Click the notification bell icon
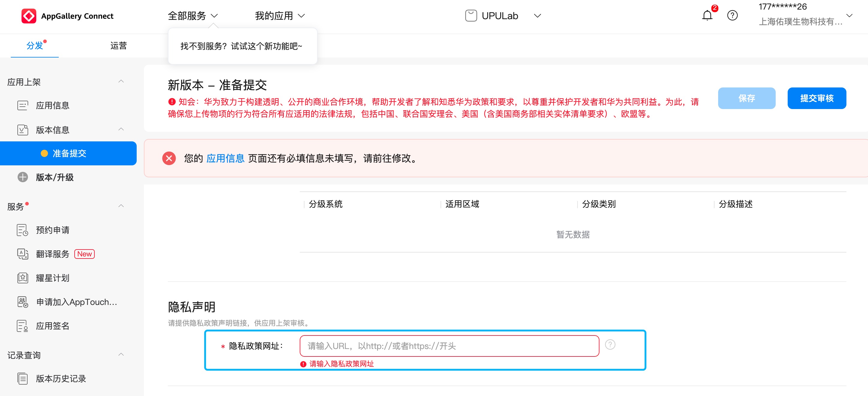This screenshot has width=868, height=396. (x=707, y=16)
